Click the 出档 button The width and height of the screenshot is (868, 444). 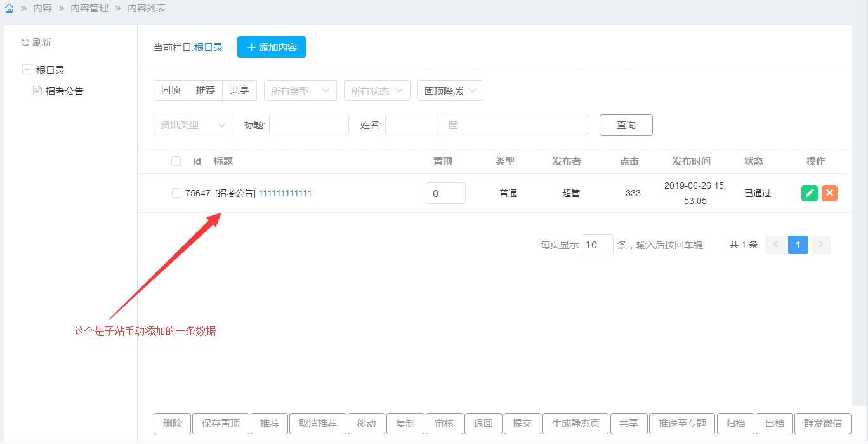point(775,424)
